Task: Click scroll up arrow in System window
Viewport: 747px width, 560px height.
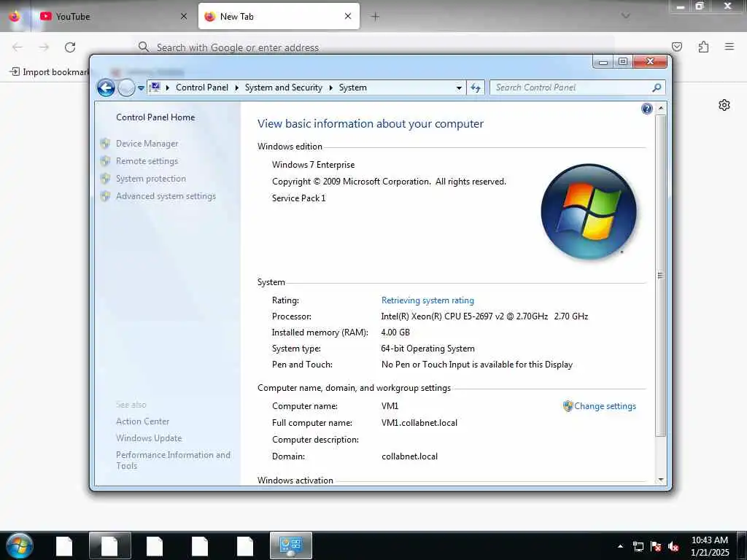Action: [x=661, y=108]
